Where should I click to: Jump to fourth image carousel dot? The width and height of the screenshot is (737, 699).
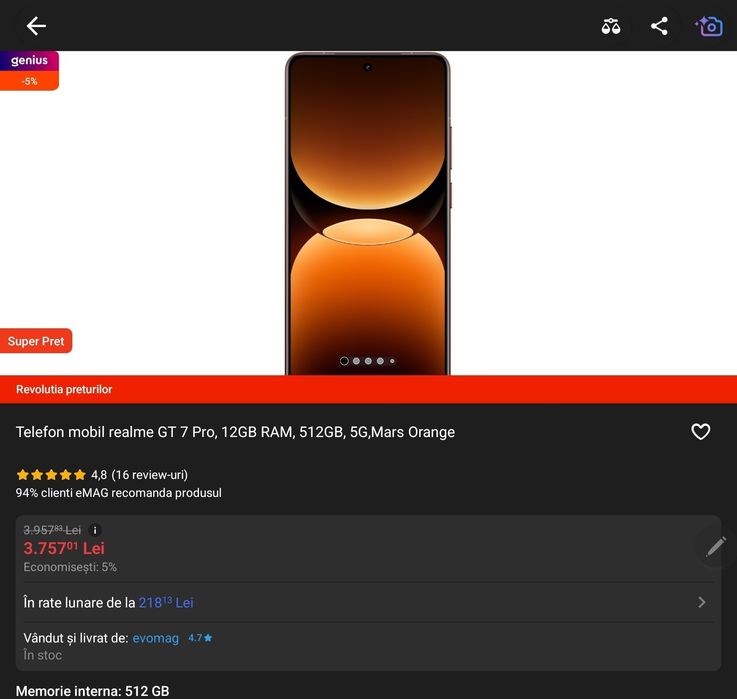point(380,361)
